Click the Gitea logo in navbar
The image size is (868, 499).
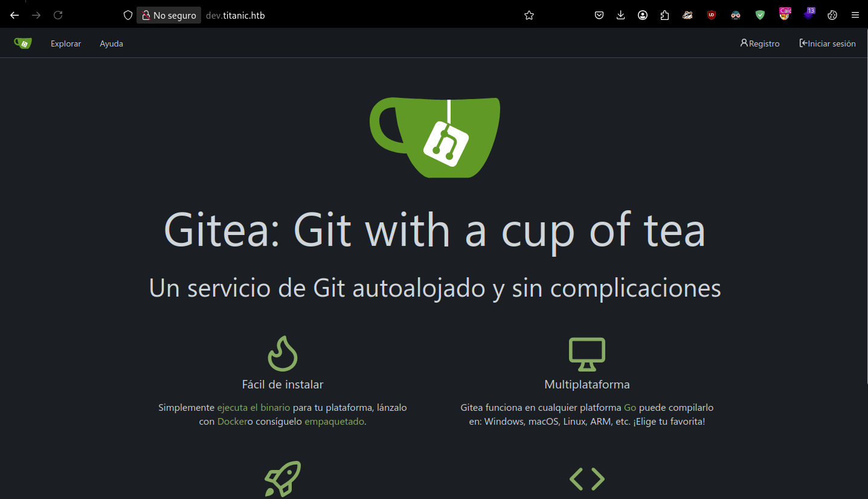click(23, 43)
